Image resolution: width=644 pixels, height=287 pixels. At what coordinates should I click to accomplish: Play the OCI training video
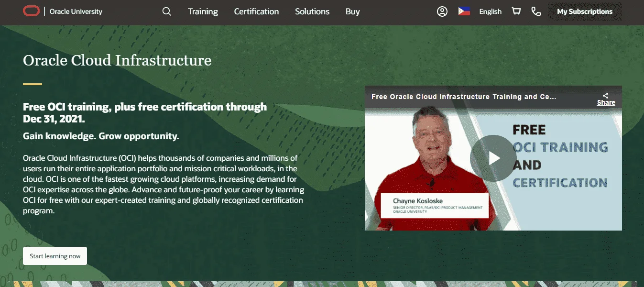point(493,158)
